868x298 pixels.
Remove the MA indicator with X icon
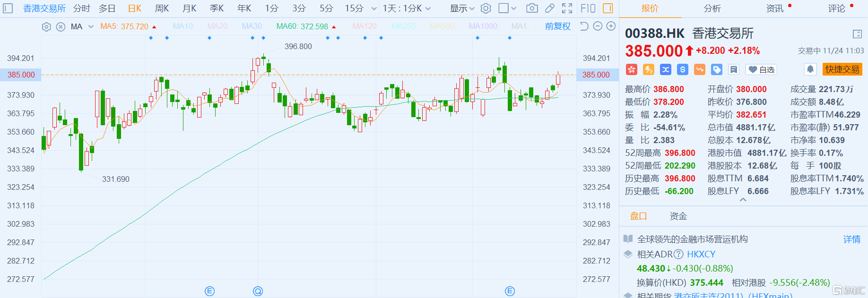point(61,27)
